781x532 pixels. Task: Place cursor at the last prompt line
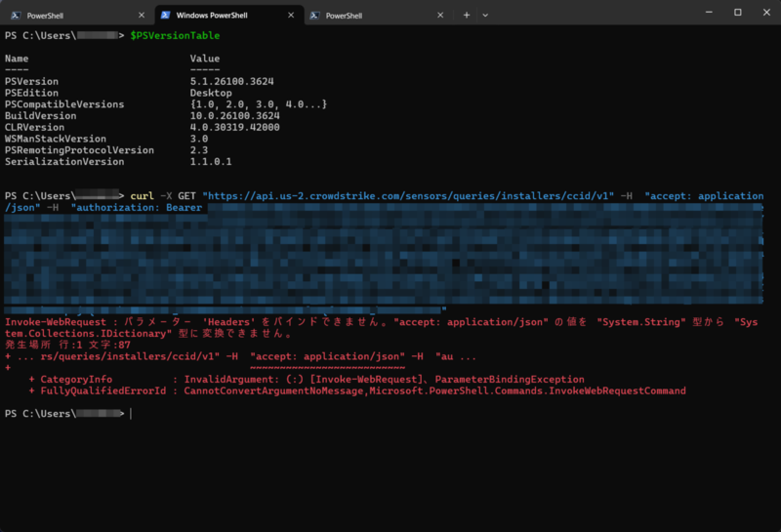click(131, 414)
